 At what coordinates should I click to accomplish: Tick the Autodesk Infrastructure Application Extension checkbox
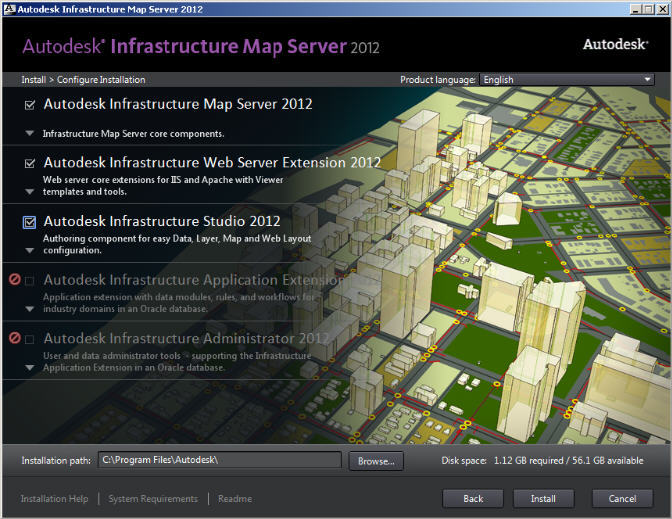(30, 281)
